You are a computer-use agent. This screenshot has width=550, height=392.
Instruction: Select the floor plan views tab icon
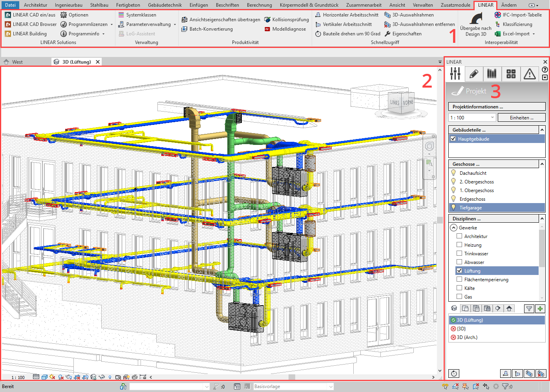[465, 308]
